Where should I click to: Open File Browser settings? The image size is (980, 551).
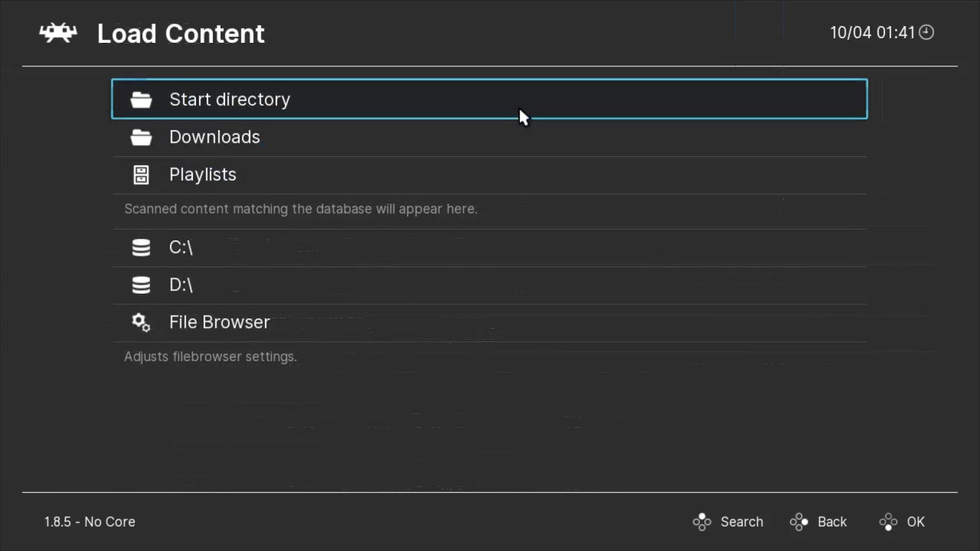click(x=220, y=322)
